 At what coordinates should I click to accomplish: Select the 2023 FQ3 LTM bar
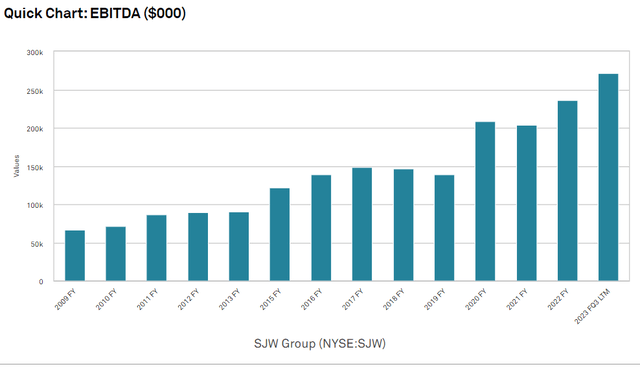[x=609, y=178]
